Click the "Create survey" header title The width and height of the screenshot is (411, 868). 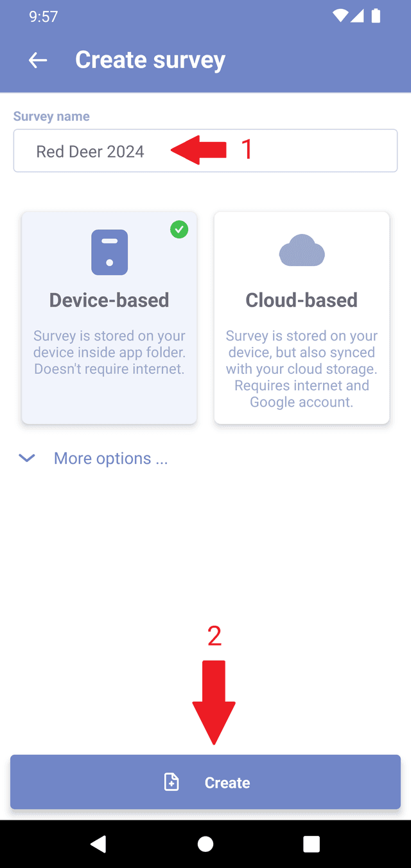[150, 60]
